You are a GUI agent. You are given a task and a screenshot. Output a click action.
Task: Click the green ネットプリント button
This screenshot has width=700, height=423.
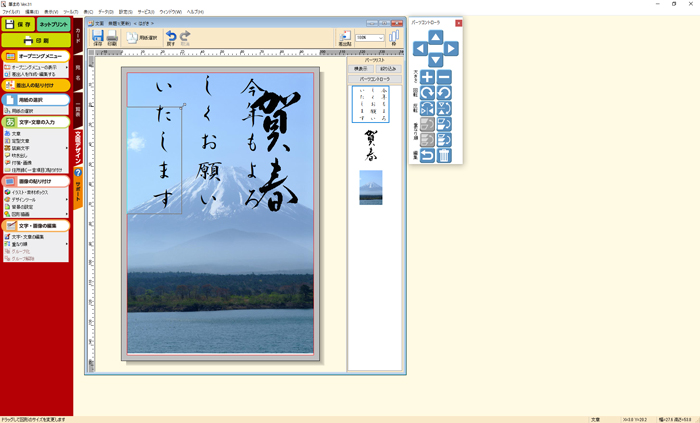[x=53, y=23]
